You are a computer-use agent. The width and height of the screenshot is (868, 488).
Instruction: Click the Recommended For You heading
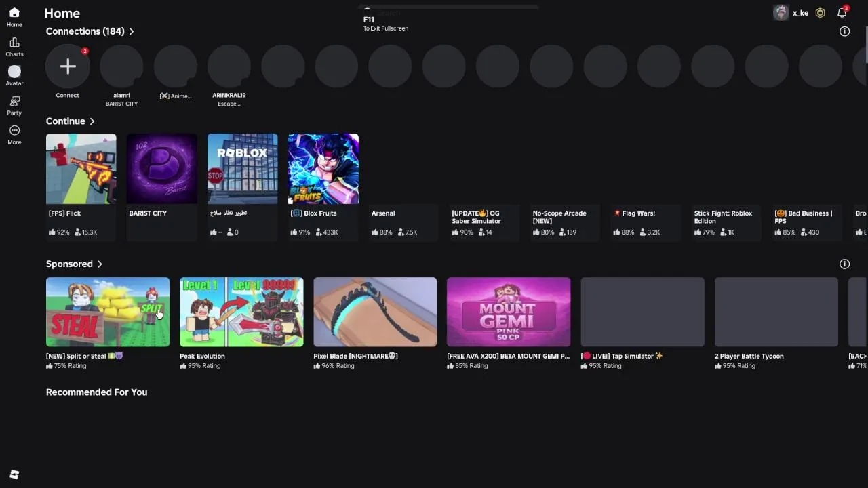[x=96, y=392]
